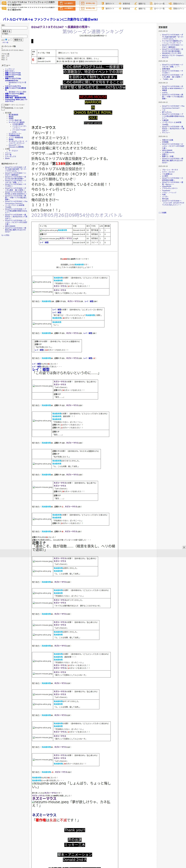Image resolution: width=186 pixels, height=868 pixels.
Task: Open 「LUNE」.exe link
Action: [167, 79]
